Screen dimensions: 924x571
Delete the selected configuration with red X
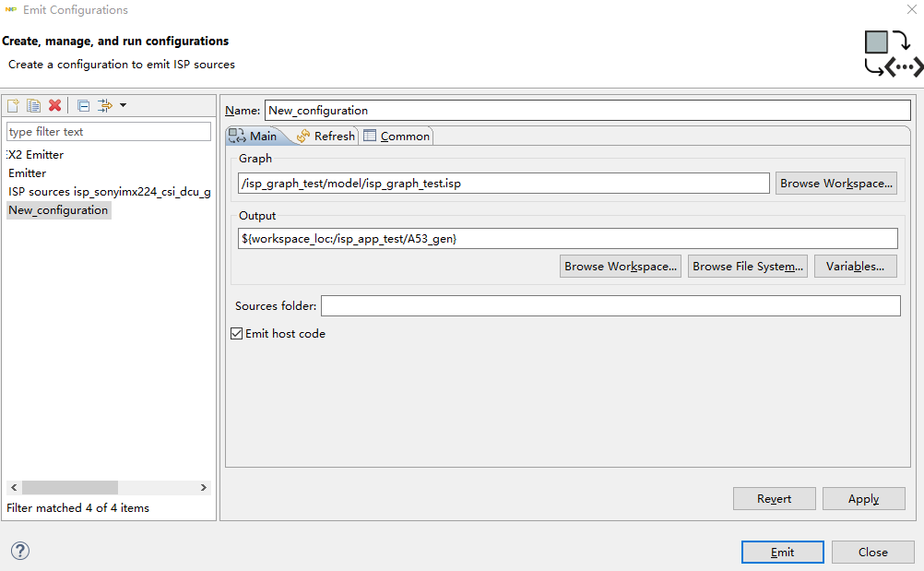[x=54, y=106]
